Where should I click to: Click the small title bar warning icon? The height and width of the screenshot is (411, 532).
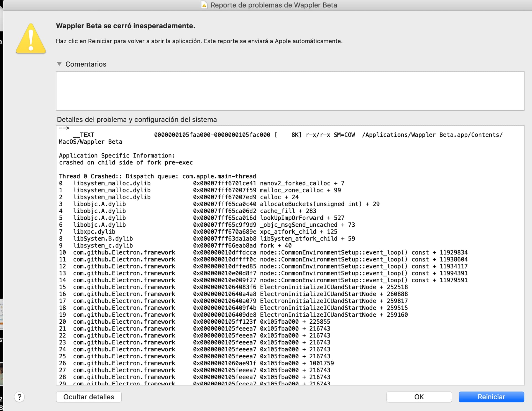click(204, 5)
